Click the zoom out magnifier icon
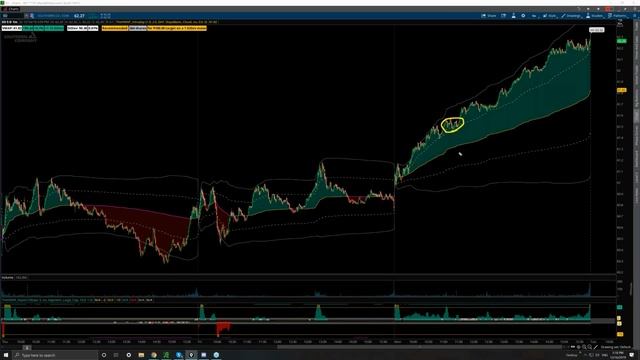 [584, 347]
